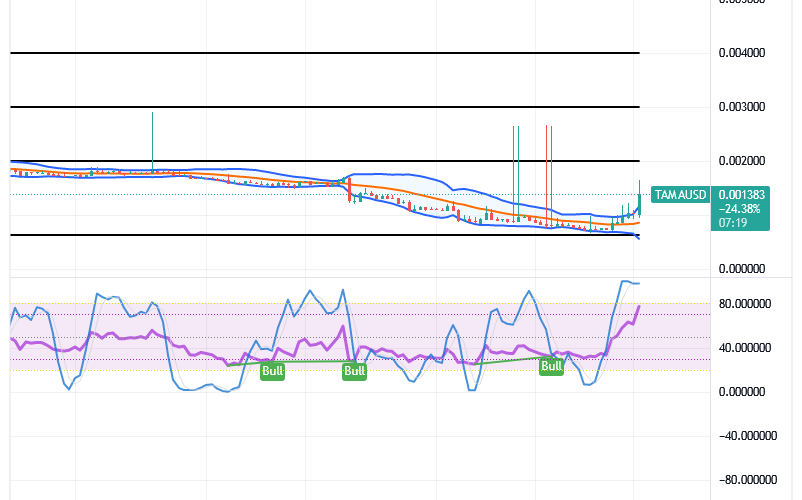Select the rightmost Bull divergence label
This screenshot has height=500, width=802.
[551, 366]
